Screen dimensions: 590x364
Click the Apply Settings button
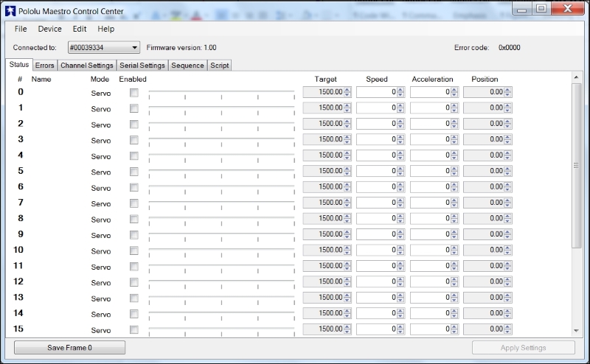click(524, 348)
